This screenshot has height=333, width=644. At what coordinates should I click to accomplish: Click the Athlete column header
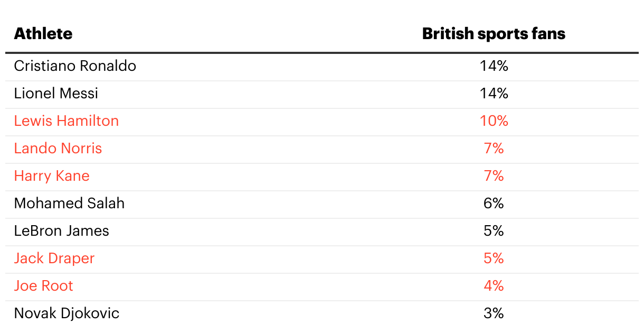click(x=43, y=34)
